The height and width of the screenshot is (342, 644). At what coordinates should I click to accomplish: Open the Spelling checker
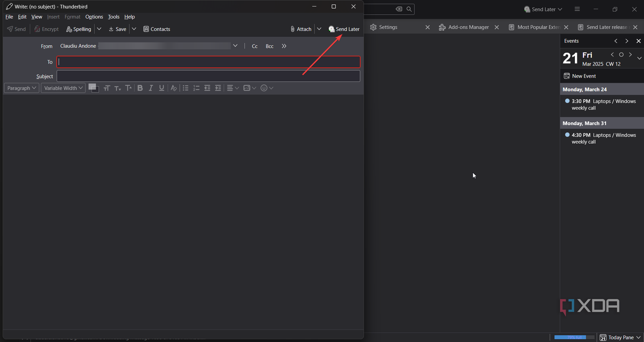coord(78,29)
